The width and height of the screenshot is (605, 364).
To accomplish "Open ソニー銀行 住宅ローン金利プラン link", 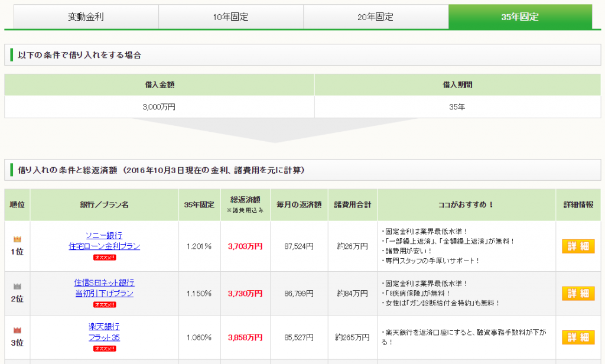I will click(x=104, y=240).
